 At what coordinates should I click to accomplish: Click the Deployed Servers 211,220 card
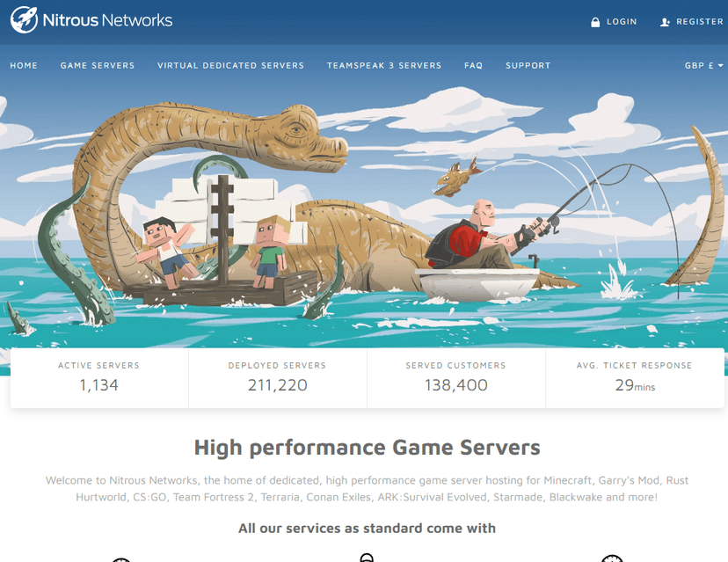(277, 377)
